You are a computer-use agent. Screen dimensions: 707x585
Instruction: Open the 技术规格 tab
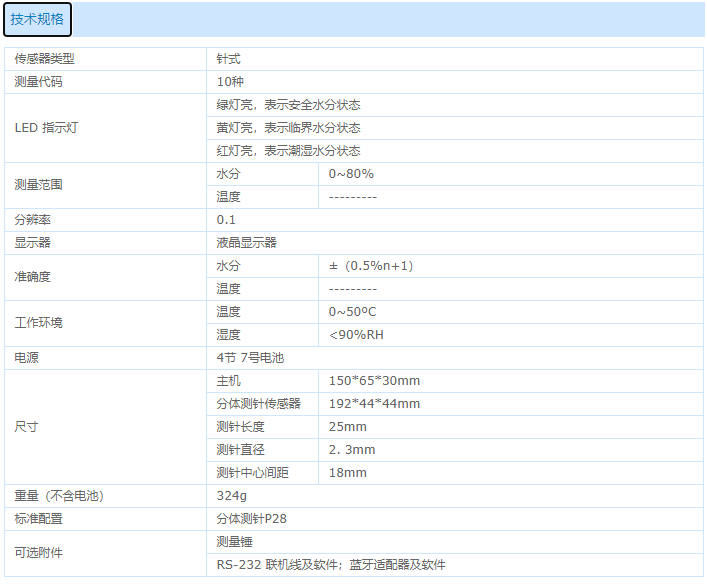[x=38, y=18]
